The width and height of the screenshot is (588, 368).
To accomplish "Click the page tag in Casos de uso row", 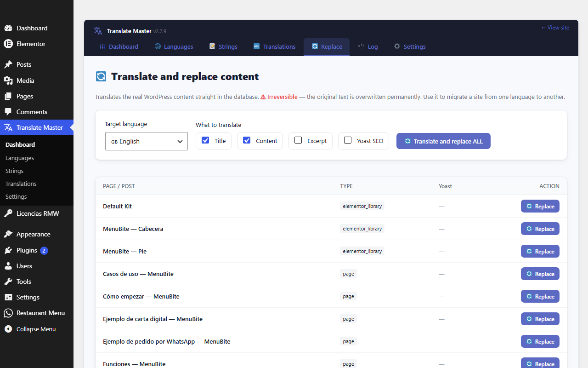I will (348, 274).
